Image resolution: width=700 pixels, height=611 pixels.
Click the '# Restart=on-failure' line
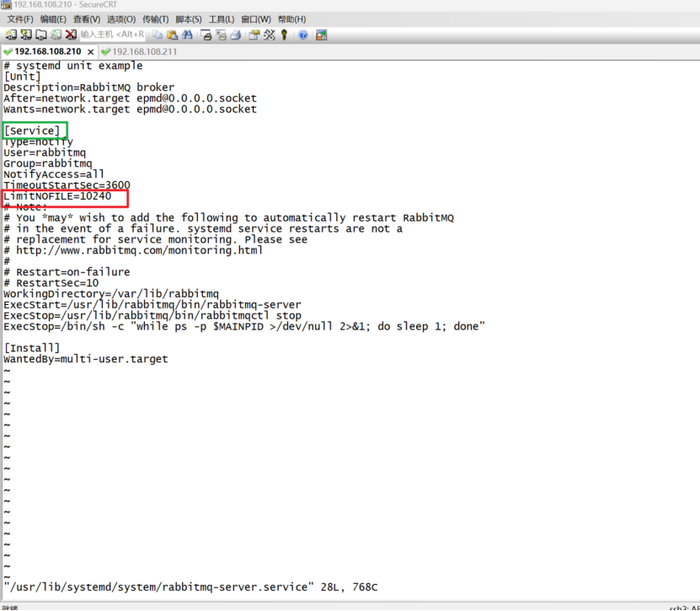pyautogui.click(x=67, y=272)
